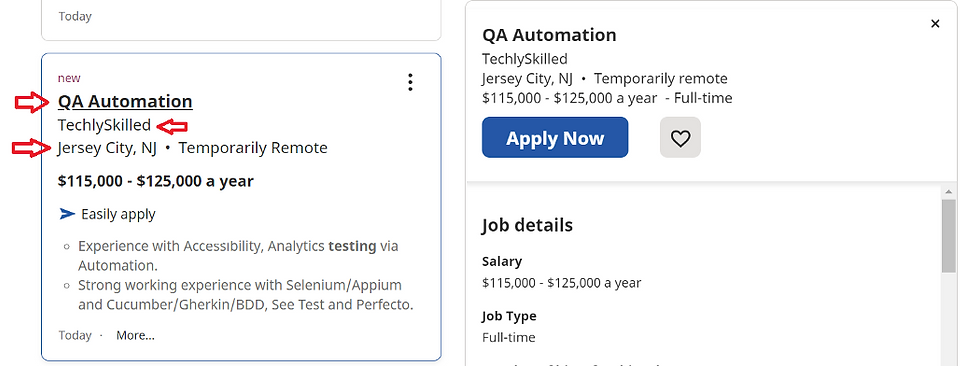This screenshot has height=366, width=980.
Task: Click the Selenium/Appium experience bullet in the snippet
Action: [246, 295]
